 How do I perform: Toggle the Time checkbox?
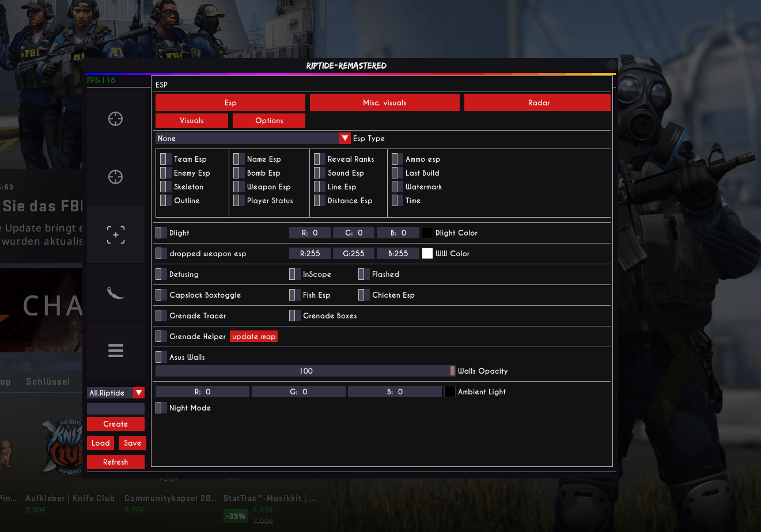pyautogui.click(x=397, y=200)
